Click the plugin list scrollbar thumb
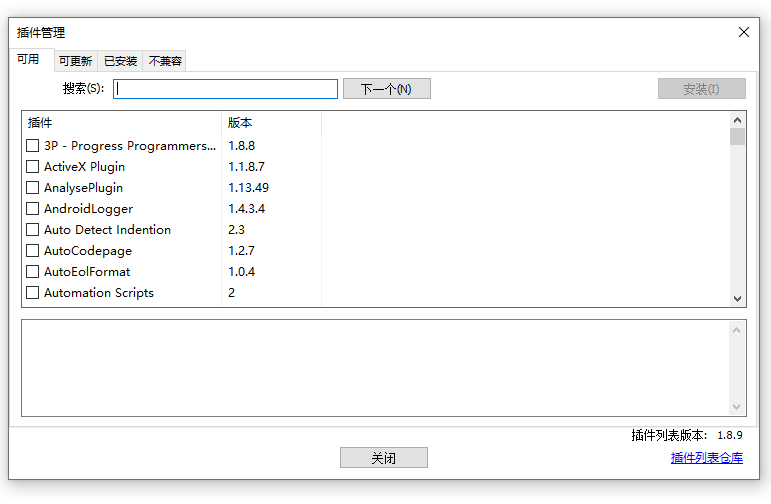The width and height of the screenshot is (771, 504). click(x=737, y=136)
